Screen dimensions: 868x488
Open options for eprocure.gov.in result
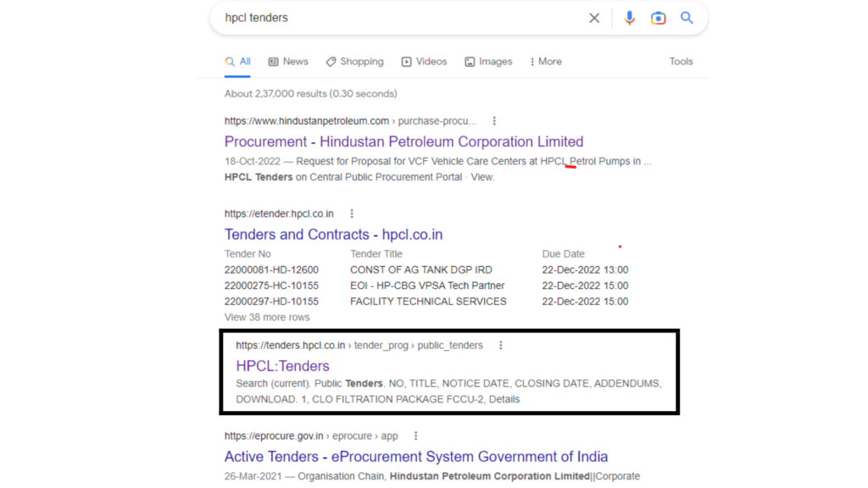tap(415, 436)
